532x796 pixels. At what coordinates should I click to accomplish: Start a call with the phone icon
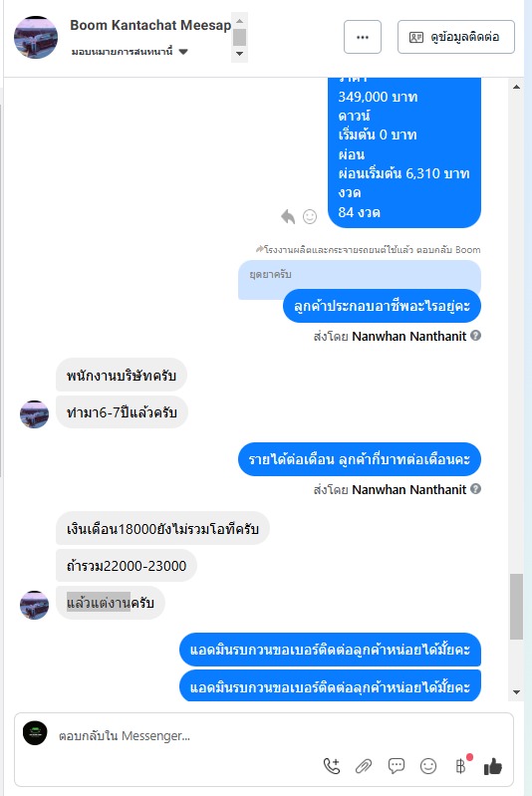coord(332,766)
